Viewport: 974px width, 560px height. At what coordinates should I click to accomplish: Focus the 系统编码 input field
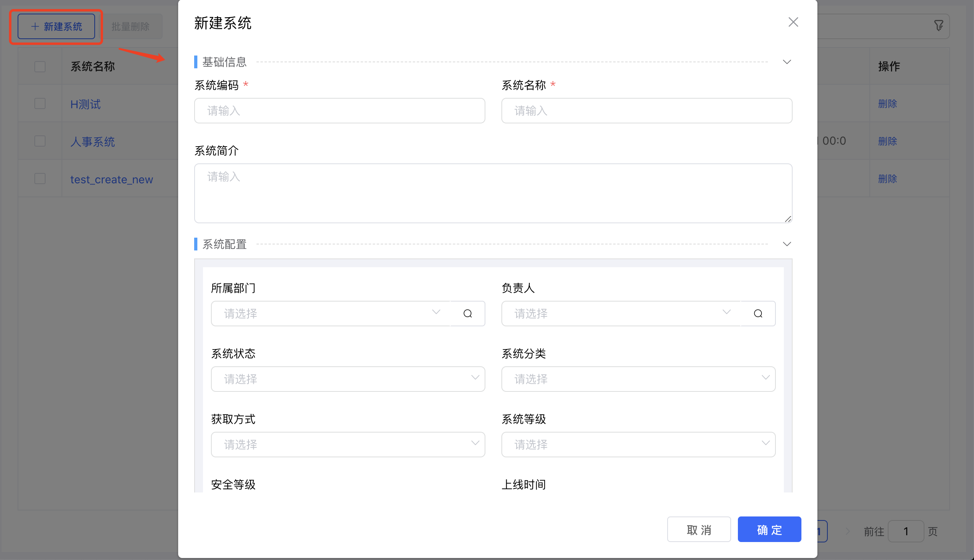(339, 111)
